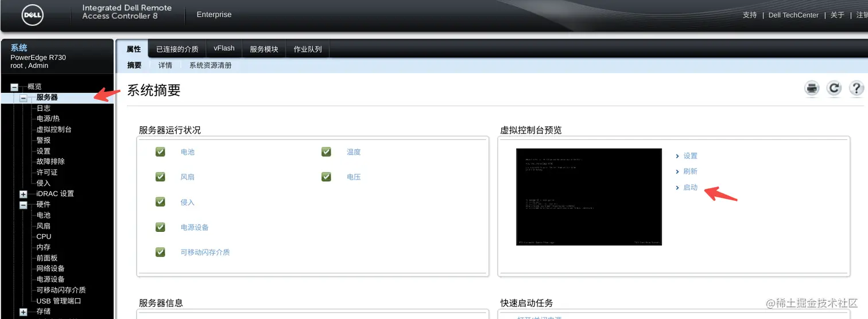Select the 概览 tree item

[x=34, y=87]
